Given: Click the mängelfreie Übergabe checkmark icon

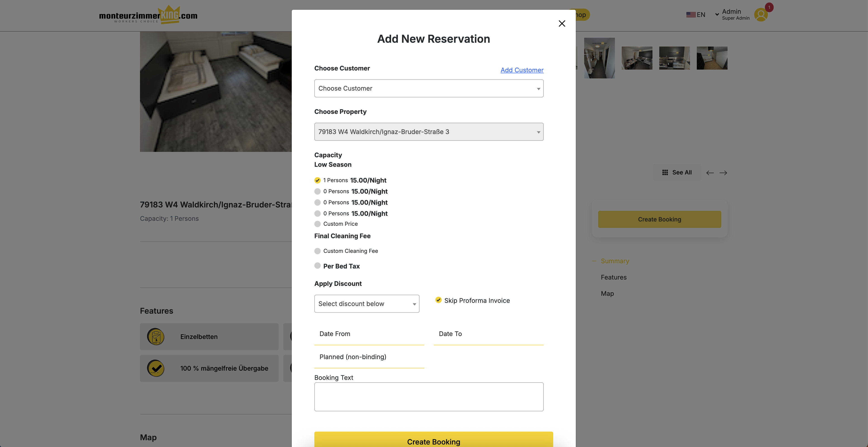Looking at the screenshot, I should point(156,368).
